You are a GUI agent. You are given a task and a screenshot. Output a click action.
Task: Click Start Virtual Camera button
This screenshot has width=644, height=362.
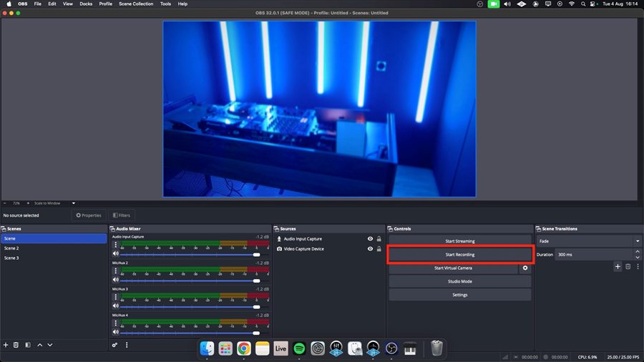454,268
